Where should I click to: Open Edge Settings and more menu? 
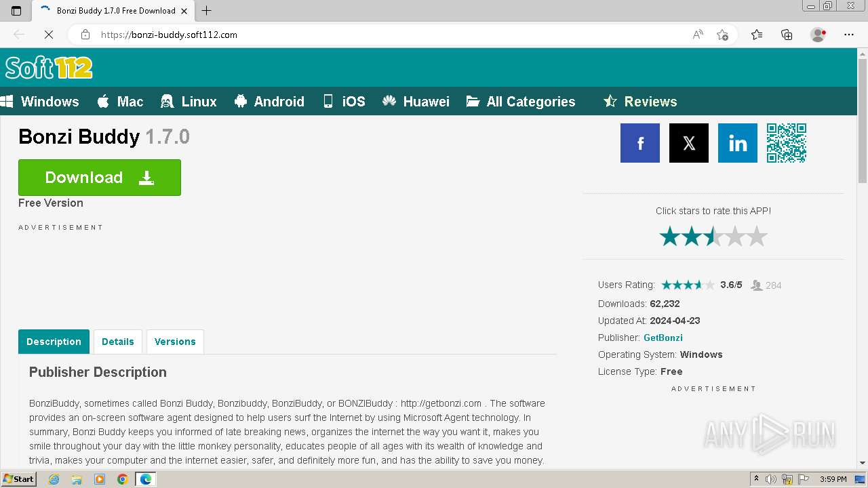(849, 35)
